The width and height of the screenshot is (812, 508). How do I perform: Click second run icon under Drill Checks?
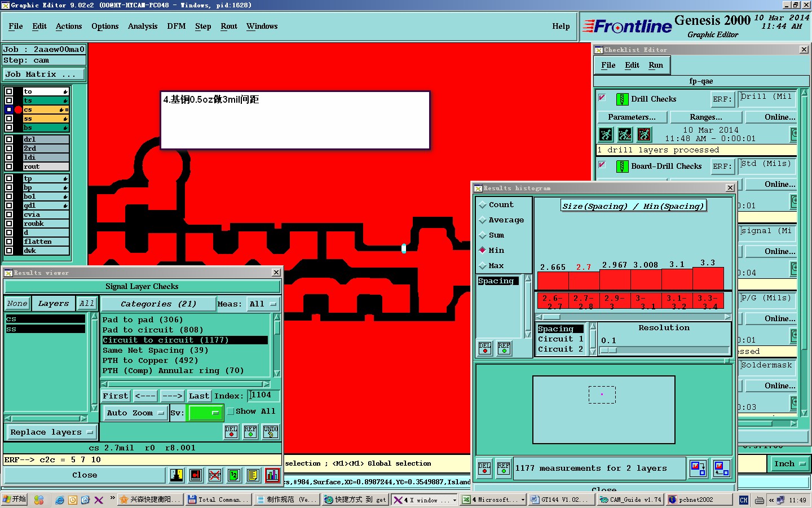pos(625,134)
